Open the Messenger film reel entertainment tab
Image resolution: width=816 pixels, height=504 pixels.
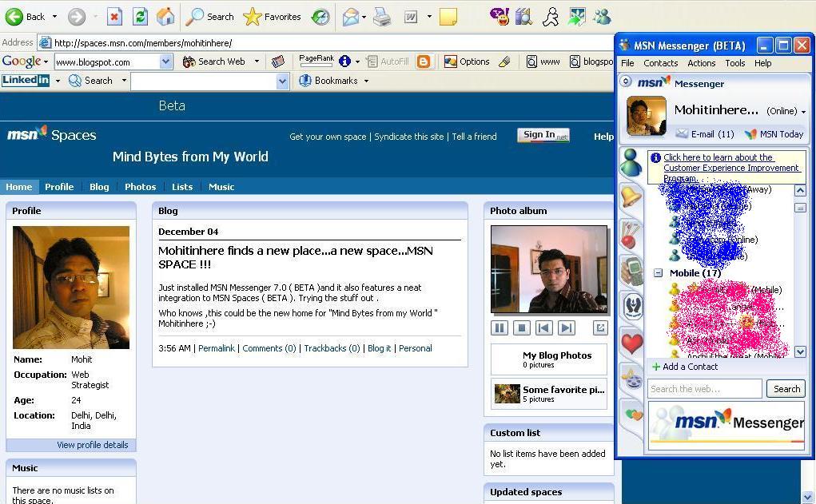click(631, 378)
